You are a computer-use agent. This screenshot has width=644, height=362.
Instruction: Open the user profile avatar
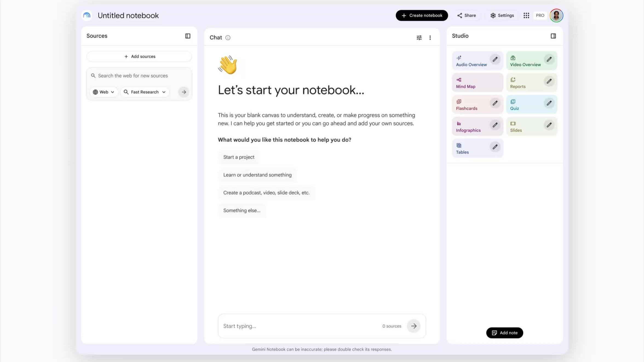coord(556,15)
